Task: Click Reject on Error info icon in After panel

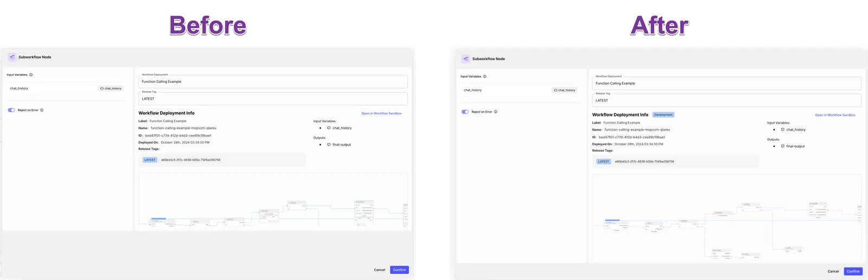Action: click(495, 112)
